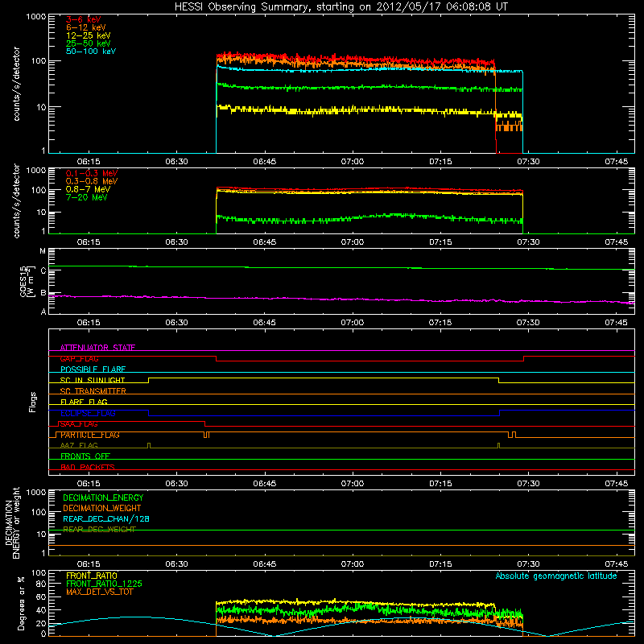Select the green FRONTS_OFF label
This screenshot has width=644, height=644.
pyautogui.click(x=85, y=456)
